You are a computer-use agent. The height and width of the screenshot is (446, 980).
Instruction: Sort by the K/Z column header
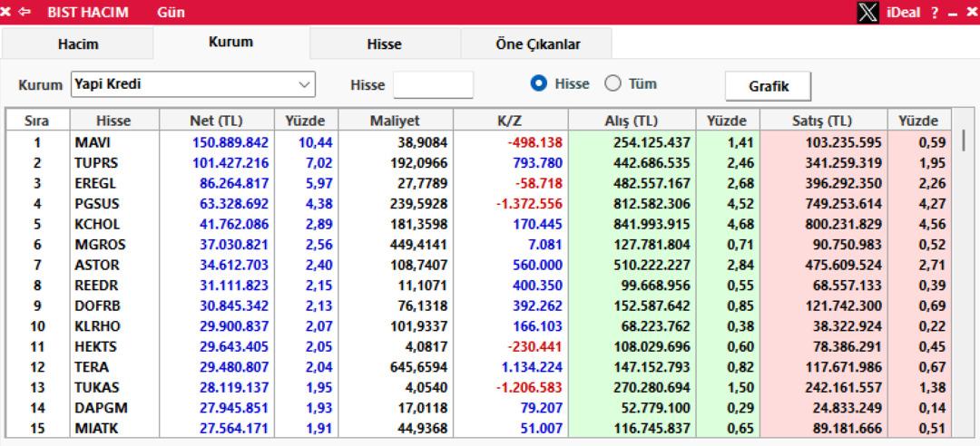510,121
